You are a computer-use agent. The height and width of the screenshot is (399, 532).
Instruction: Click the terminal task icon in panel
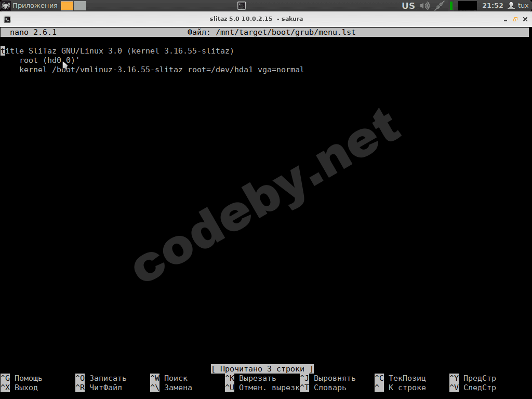pos(242,5)
